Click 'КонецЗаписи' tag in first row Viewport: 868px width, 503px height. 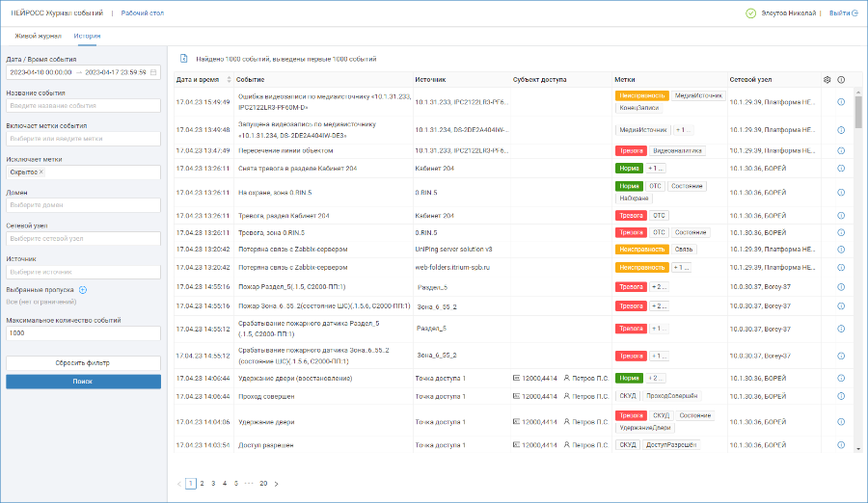tap(639, 108)
